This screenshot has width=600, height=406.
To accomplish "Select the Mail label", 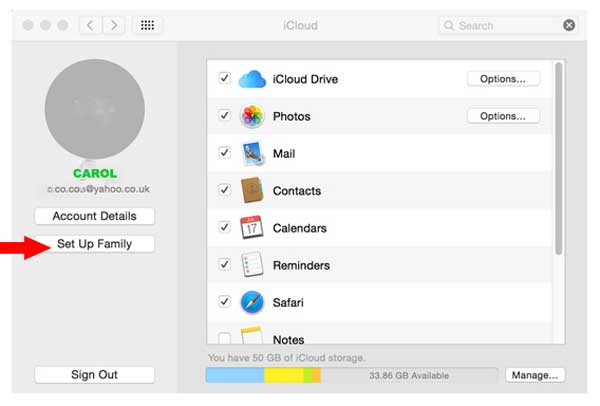I will coord(284,153).
